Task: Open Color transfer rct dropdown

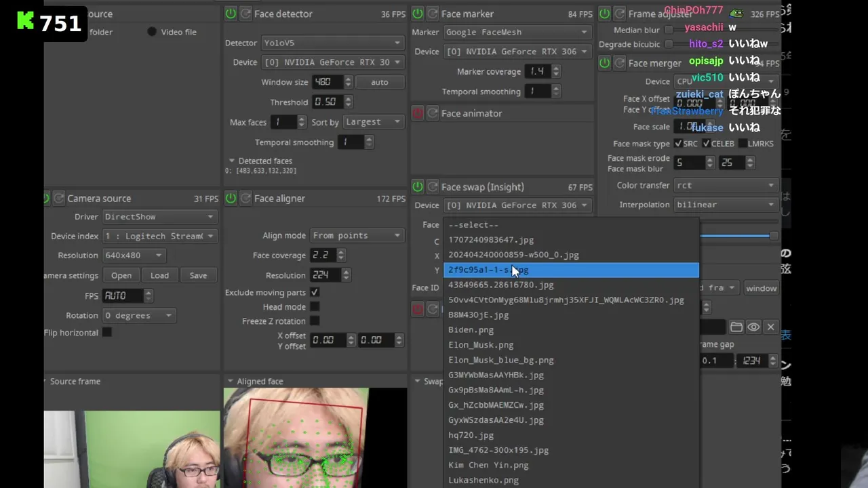Action: 725,185
